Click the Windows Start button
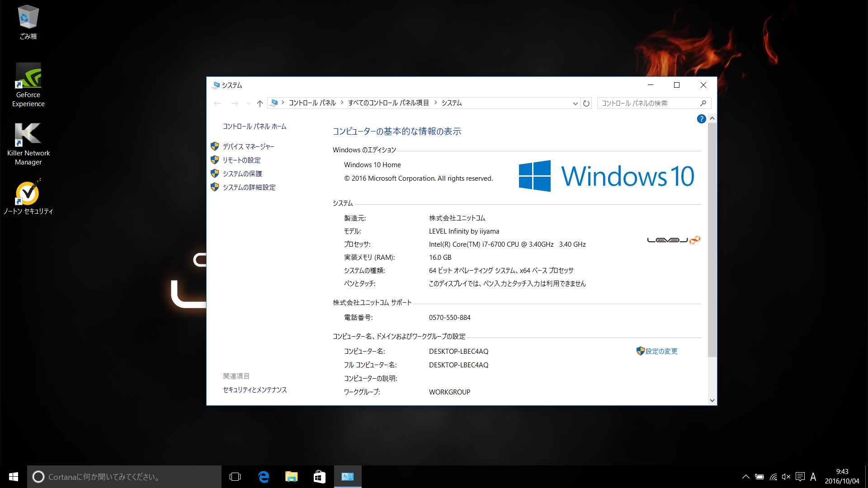Viewport: 868px width, 488px height. coord(14,477)
